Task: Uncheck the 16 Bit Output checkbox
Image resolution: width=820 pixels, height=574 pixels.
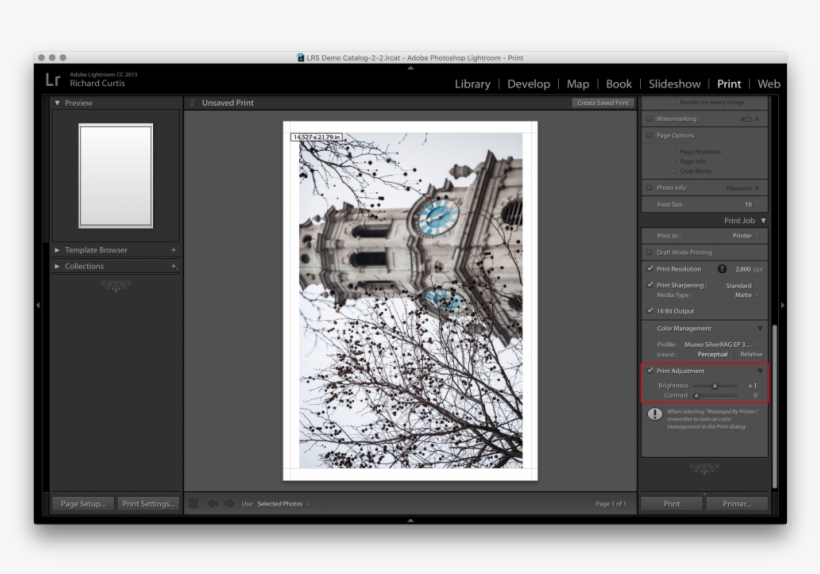Action: [x=650, y=311]
